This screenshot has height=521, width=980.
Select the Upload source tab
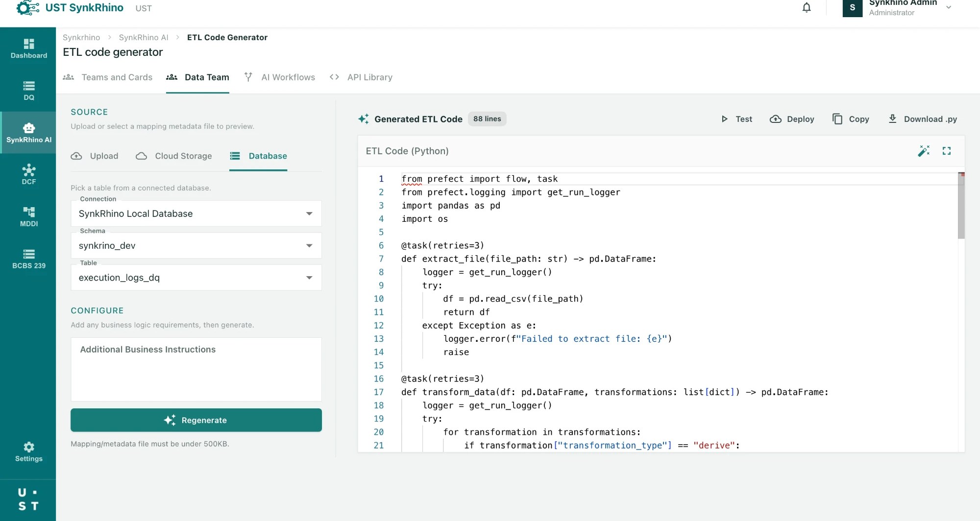[95, 156]
